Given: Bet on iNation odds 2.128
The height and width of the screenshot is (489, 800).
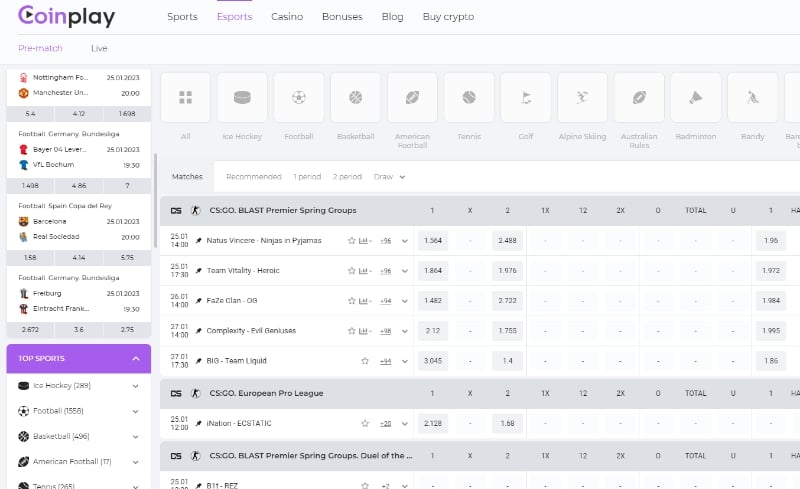Looking at the screenshot, I should pos(433,423).
